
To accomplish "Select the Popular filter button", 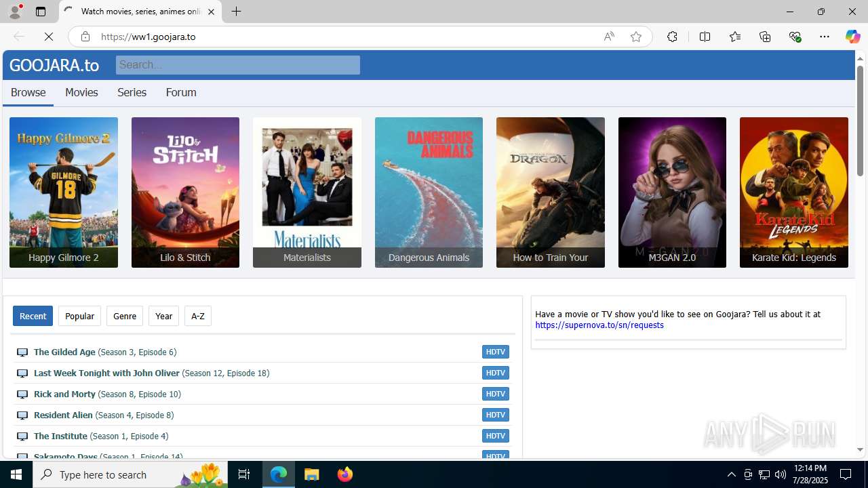I will 79,316.
